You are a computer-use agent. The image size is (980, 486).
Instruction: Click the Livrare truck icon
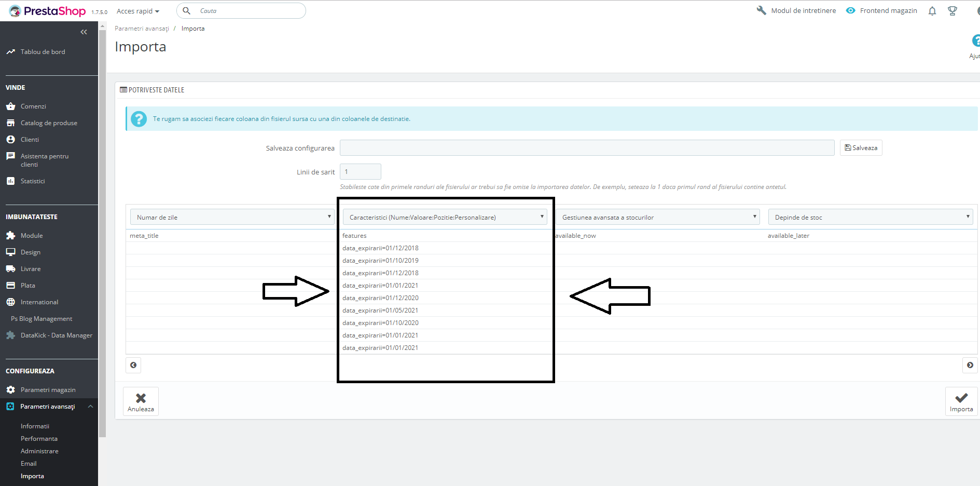[10, 269]
